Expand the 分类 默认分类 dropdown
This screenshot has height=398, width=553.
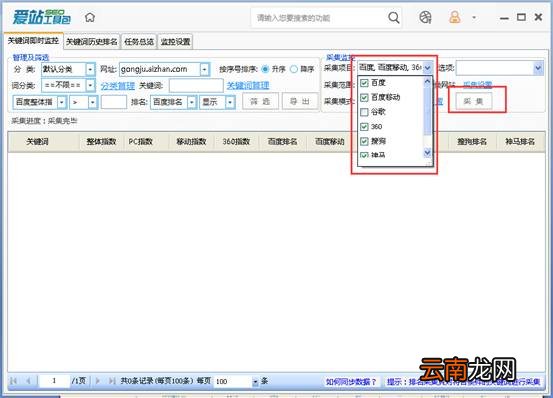point(90,69)
